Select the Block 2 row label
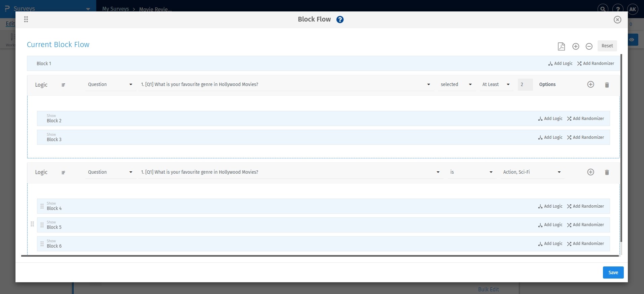 [54, 121]
